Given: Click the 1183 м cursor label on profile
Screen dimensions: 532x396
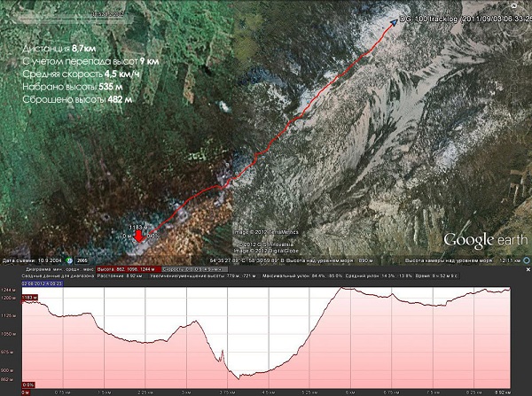Looking at the screenshot, I should tap(28, 299).
